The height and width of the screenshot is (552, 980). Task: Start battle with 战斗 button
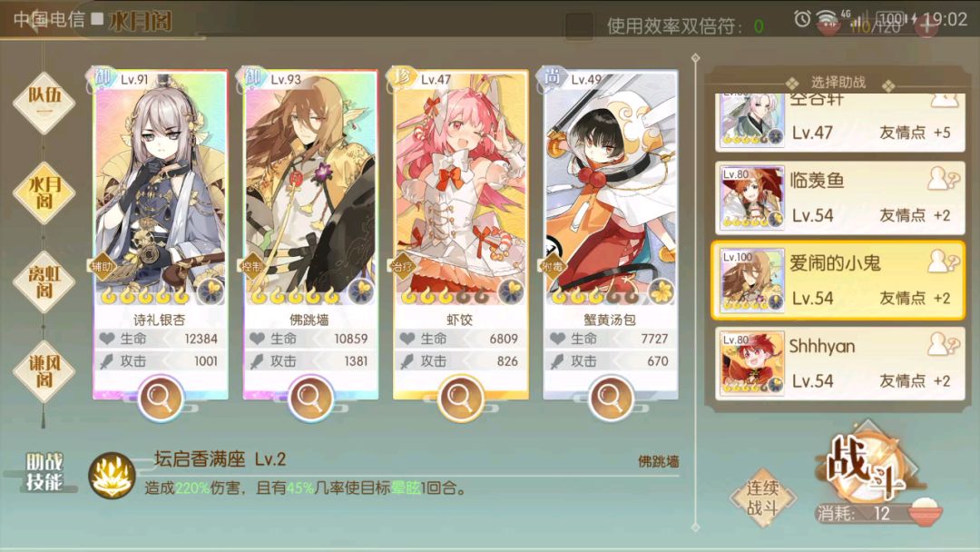[867, 468]
